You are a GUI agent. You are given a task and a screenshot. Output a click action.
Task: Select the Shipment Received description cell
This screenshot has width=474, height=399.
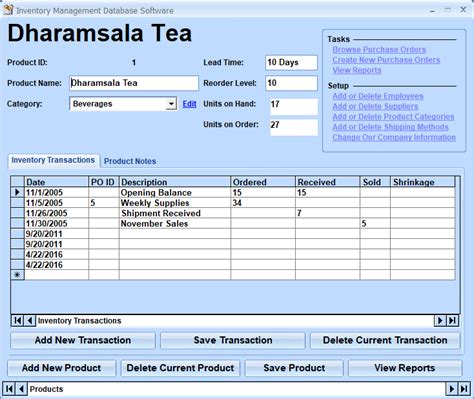pos(175,213)
